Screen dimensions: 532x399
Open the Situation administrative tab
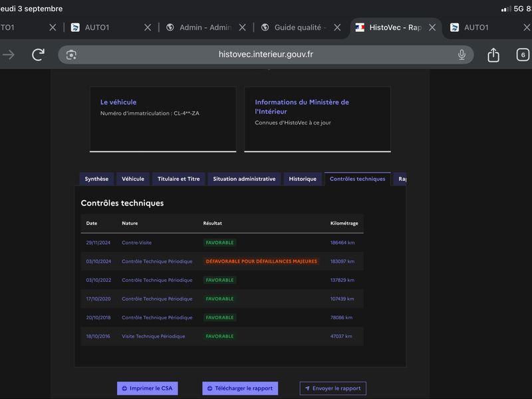pyautogui.click(x=244, y=179)
